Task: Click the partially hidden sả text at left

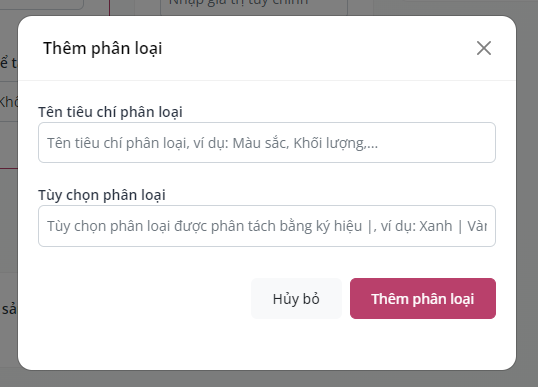Action: (x=9, y=309)
